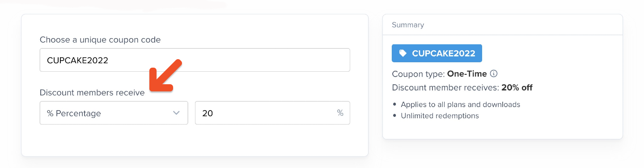Click the info icon beside One-Time
The height and width of the screenshot is (168, 644).
pyautogui.click(x=494, y=74)
